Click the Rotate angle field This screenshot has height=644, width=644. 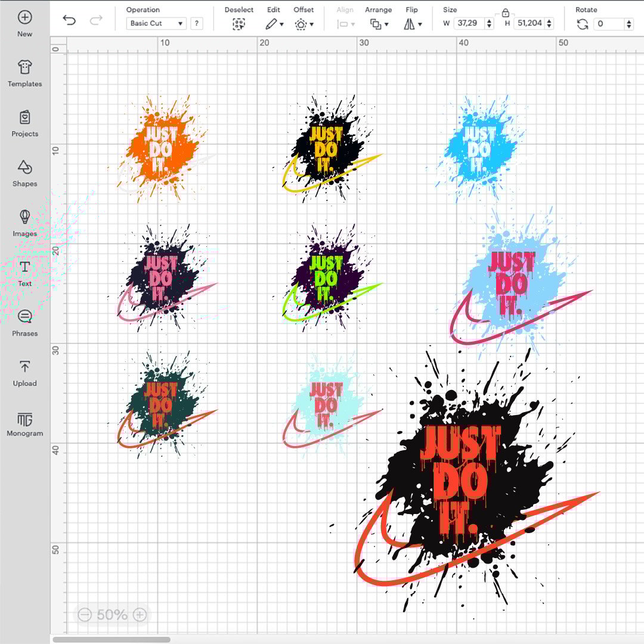tap(609, 24)
